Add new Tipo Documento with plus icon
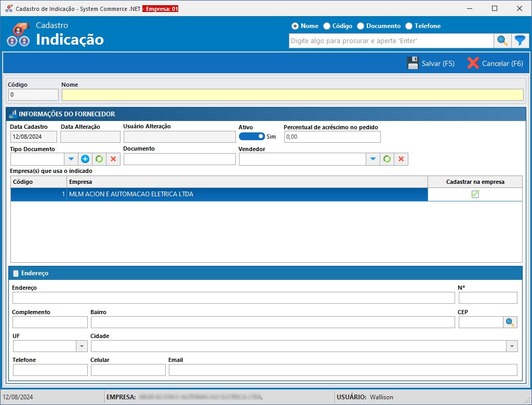Image resolution: width=532 pixels, height=405 pixels. click(85, 159)
